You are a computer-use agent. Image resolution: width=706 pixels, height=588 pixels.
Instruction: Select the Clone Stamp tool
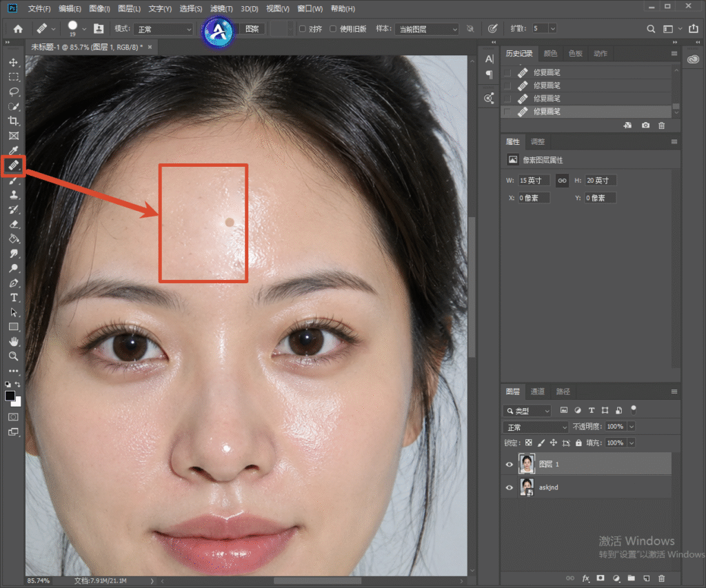[x=14, y=195]
